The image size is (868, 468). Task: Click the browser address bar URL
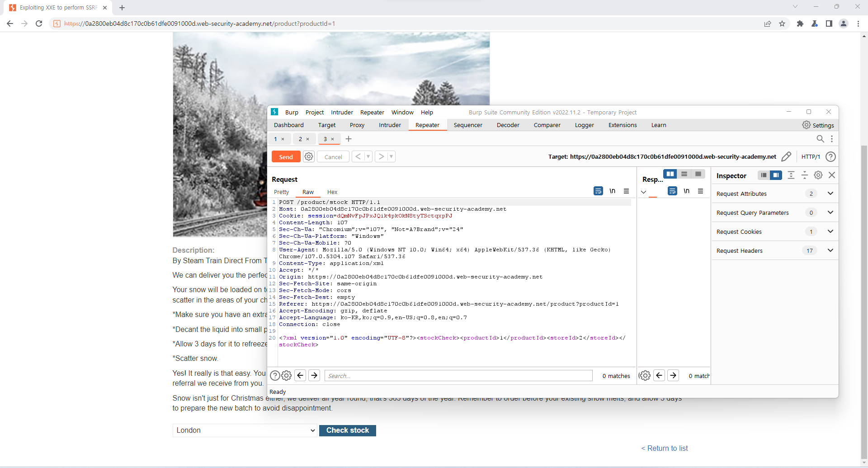coord(199,24)
